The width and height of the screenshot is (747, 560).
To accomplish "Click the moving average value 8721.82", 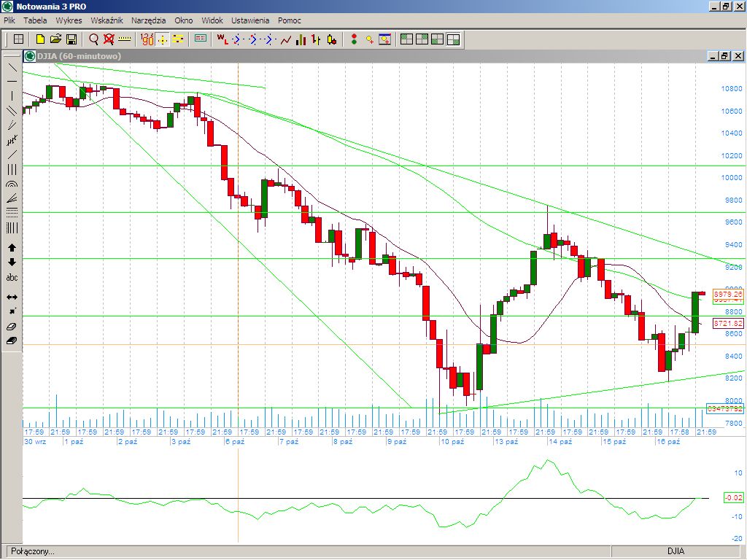I will [x=728, y=323].
